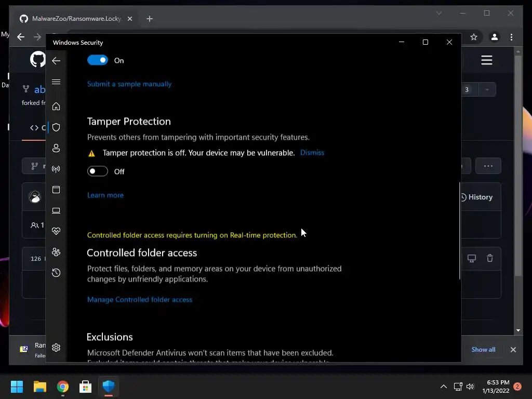Open Virus & threat protection shield icon
Screen dimensions: 532x399
[x=56, y=127]
